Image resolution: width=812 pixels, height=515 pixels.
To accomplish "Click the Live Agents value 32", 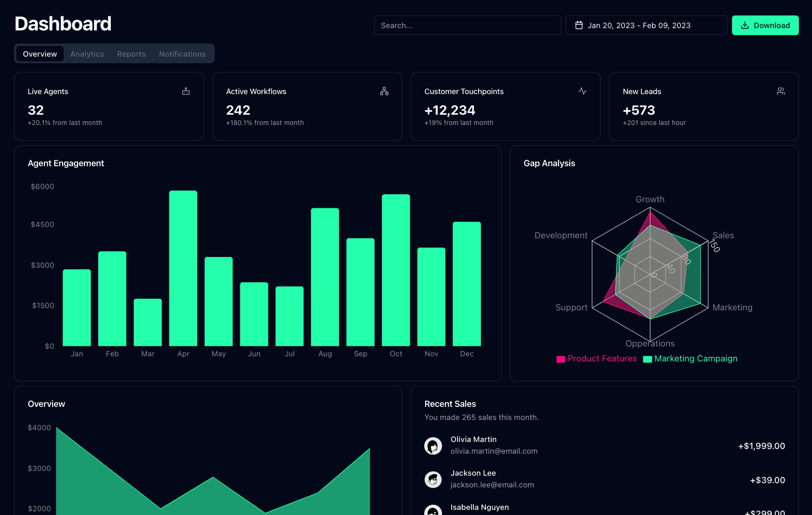I will [x=36, y=110].
